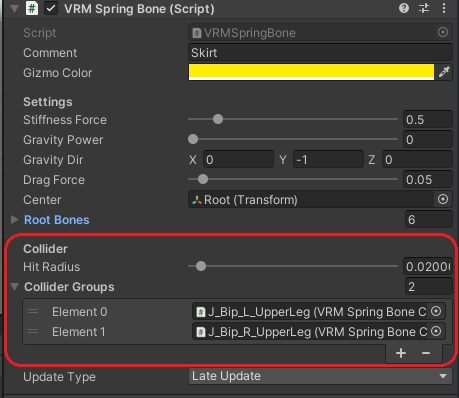Open object picker for Center field
The image size is (459, 398).
(443, 199)
